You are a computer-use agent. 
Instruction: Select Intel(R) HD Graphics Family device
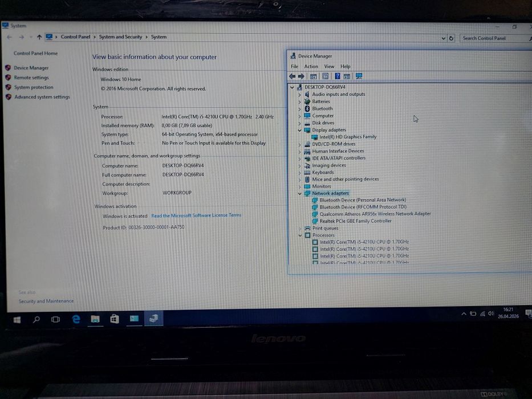point(348,137)
